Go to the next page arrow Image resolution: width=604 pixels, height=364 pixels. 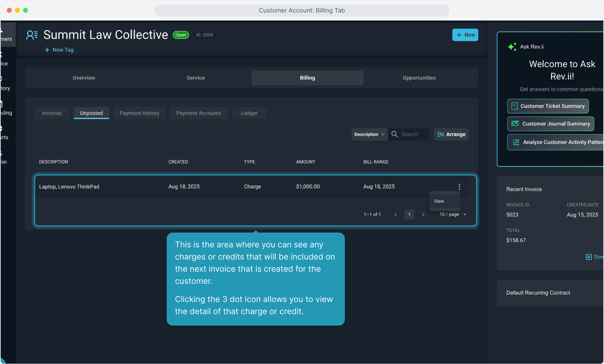point(423,214)
